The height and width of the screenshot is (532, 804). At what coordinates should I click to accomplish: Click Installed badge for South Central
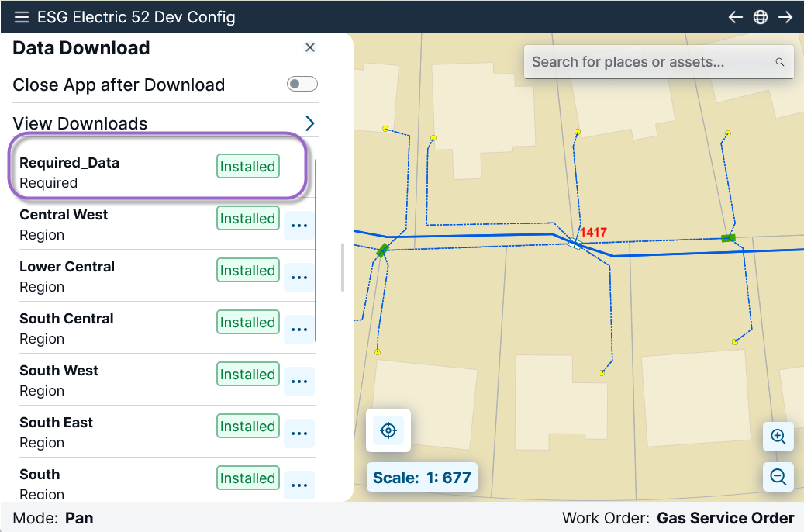(247, 322)
